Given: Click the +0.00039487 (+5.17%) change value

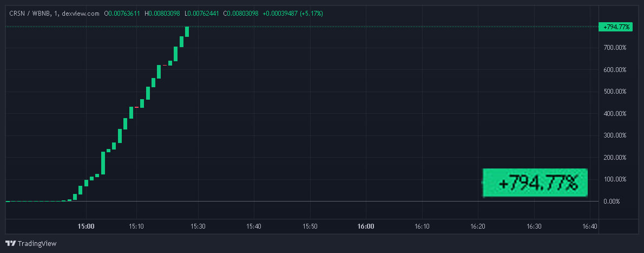Looking at the screenshot, I should click(293, 14).
